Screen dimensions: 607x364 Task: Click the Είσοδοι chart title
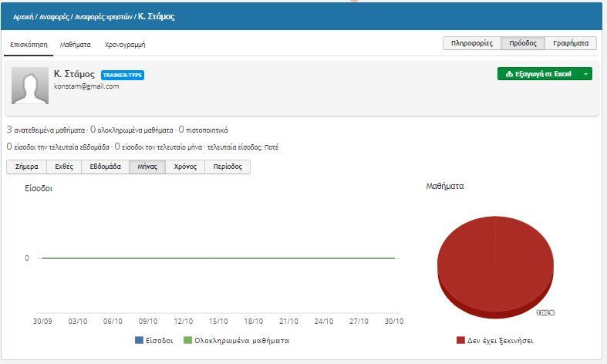point(39,189)
